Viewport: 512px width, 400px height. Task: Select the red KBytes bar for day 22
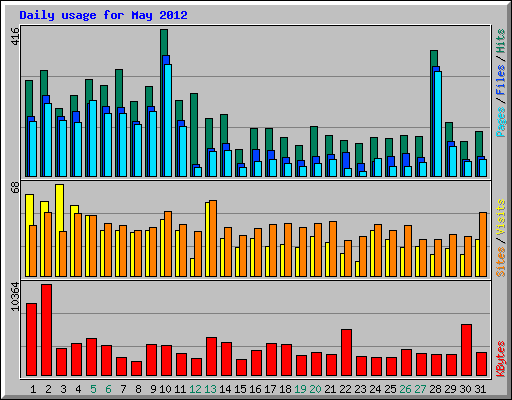click(x=346, y=353)
